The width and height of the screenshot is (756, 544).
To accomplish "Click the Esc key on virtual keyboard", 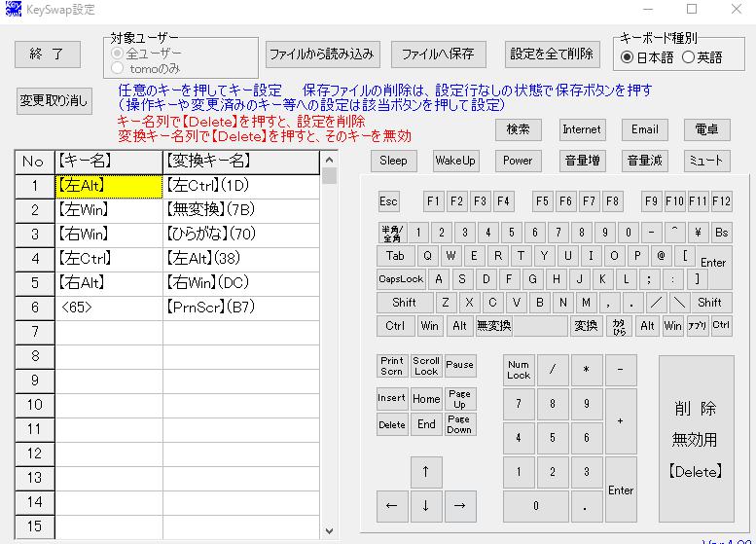I will 388,201.
